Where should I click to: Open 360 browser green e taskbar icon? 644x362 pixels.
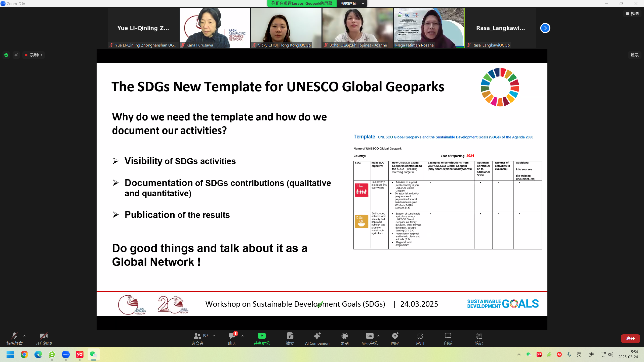[x=52, y=354]
